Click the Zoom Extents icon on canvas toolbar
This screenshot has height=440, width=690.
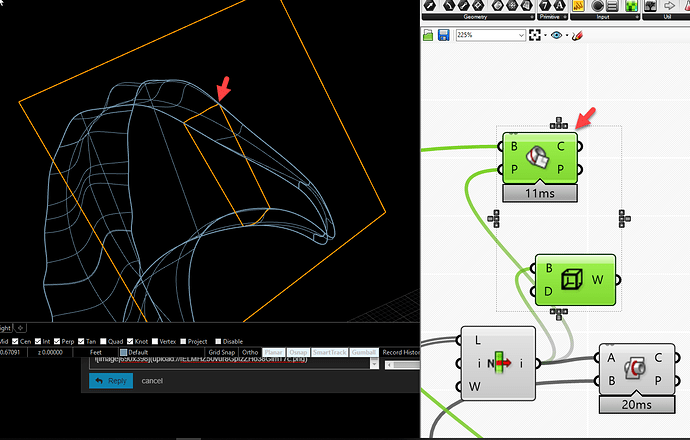pos(535,35)
